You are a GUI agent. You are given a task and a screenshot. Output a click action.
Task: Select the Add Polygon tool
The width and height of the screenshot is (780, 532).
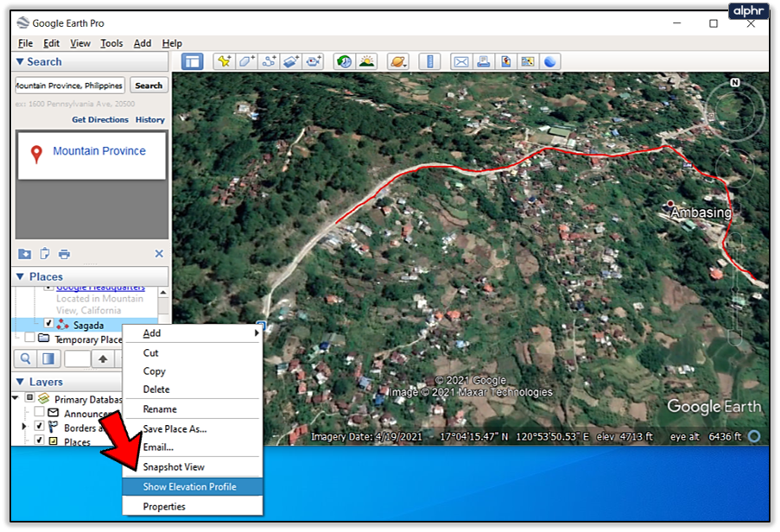[247, 61]
